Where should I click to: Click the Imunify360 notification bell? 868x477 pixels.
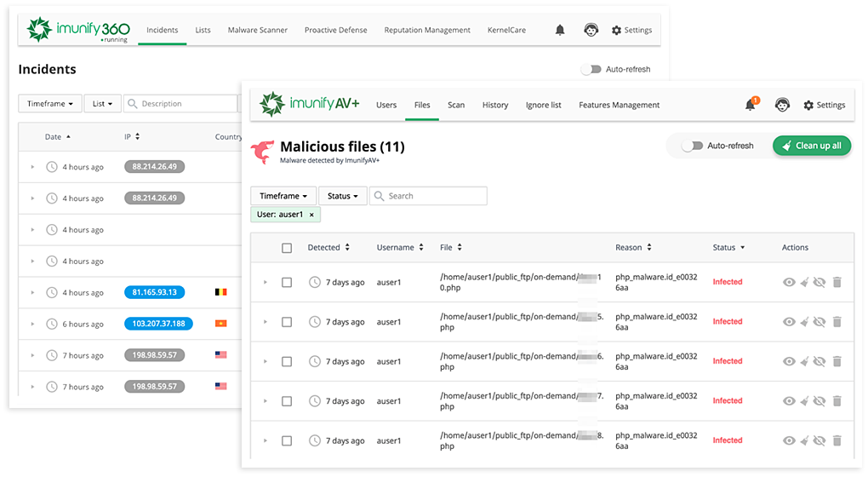560,30
